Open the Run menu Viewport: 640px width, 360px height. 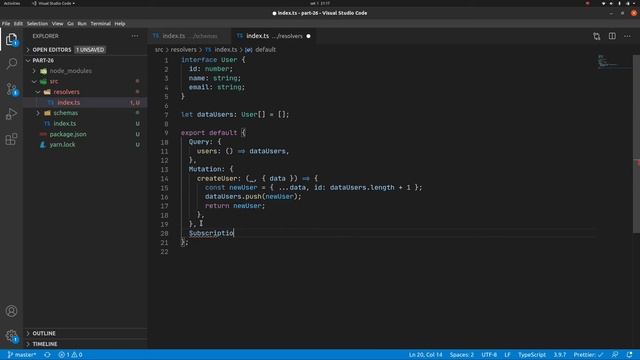tap(82, 24)
